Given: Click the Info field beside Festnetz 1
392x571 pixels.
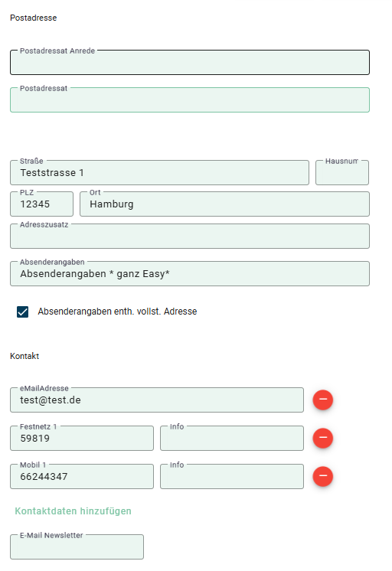Looking at the screenshot, I should click(x=232, y=438).
